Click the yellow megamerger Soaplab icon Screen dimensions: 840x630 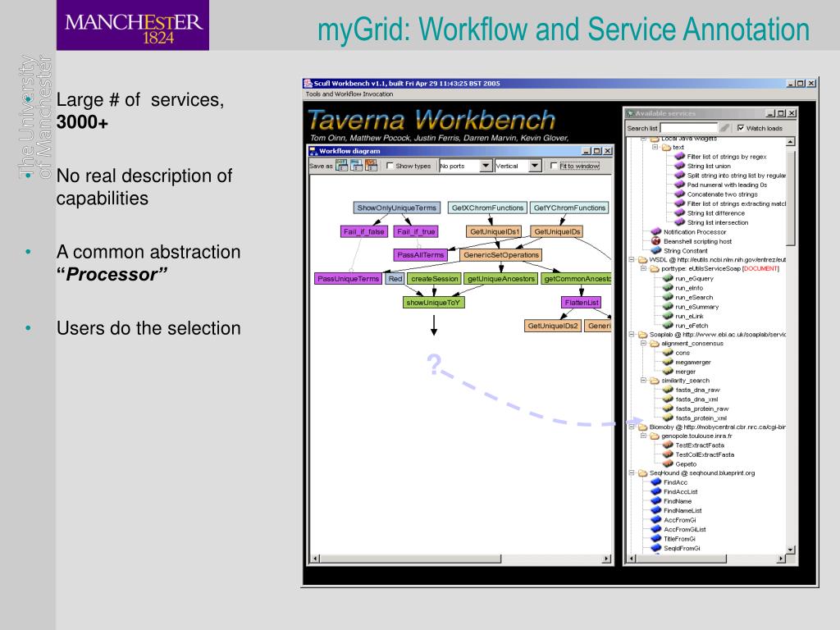click(x=668, y=362)
